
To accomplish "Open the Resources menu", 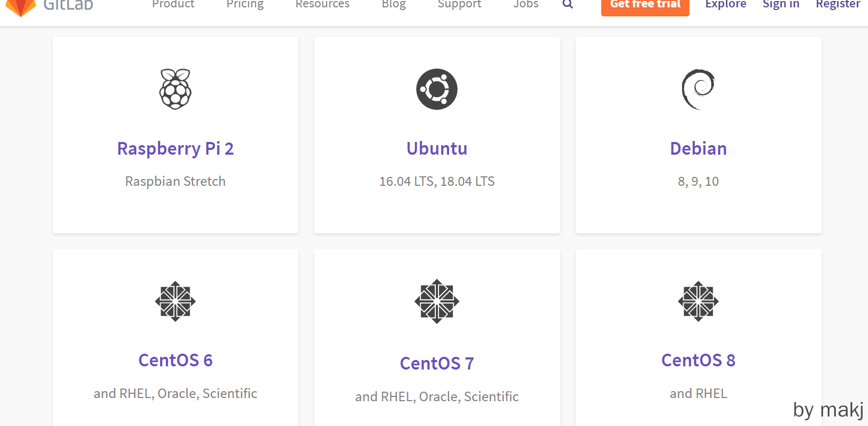I will 322,4.
